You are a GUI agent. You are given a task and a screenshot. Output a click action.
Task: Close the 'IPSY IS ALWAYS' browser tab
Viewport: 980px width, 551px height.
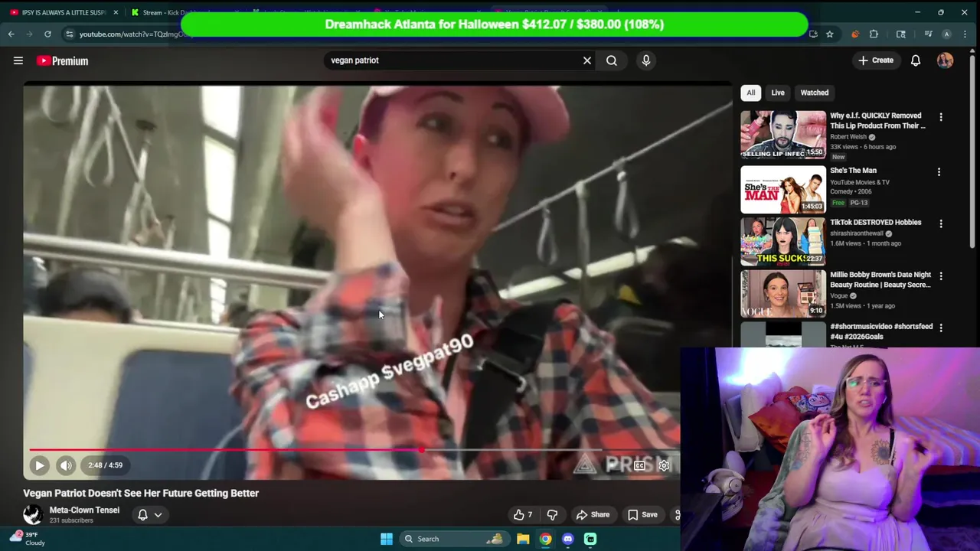[x=116, y=12]
